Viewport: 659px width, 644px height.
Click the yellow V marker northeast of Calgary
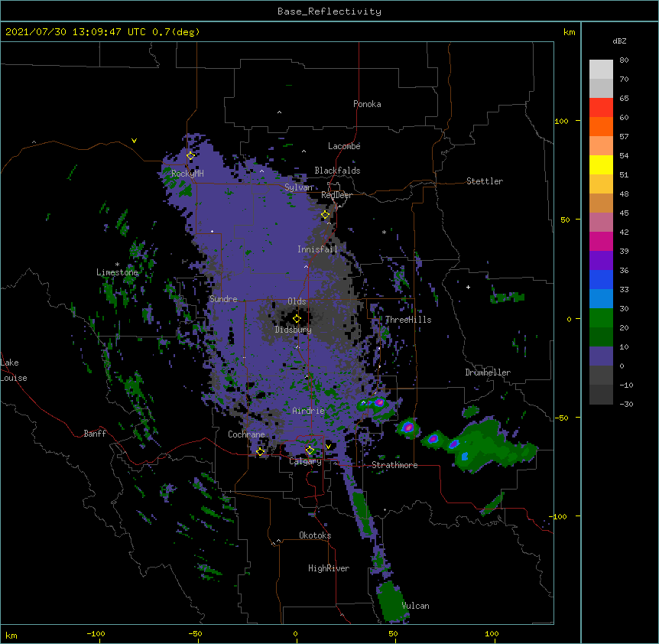pyautogui.click(x=328, y=447)
